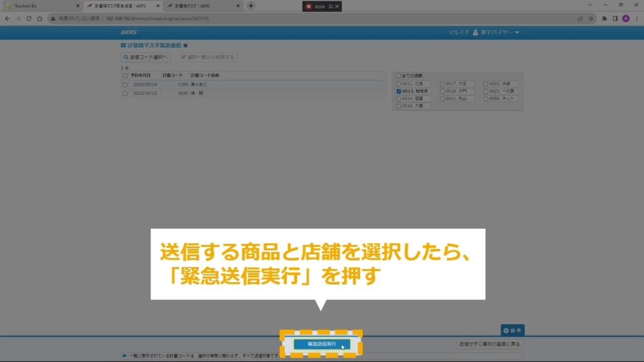Select row checkbox for code 1199
The width and height of the screenshot is (644, 362).
pos(125,84)
